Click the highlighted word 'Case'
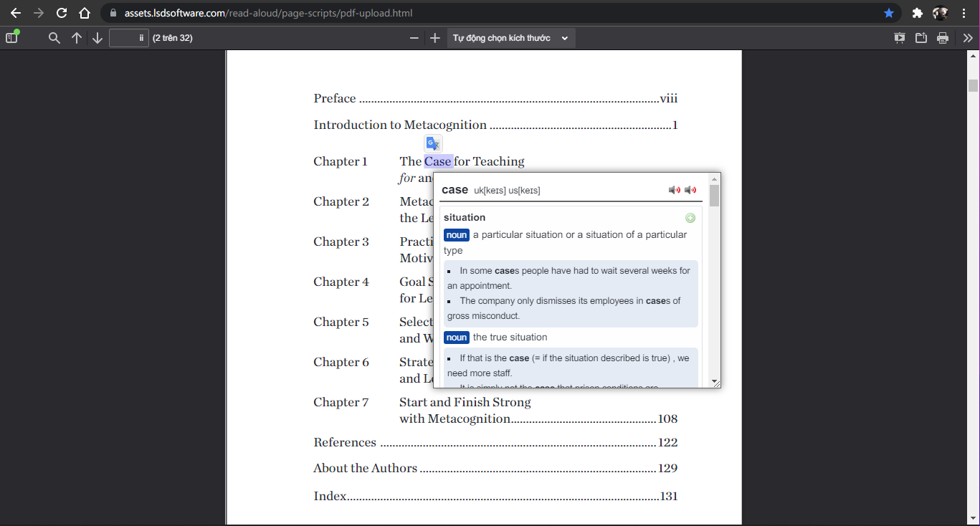The image size is (980, 526). pyautogui.click(x=438, y=161)
